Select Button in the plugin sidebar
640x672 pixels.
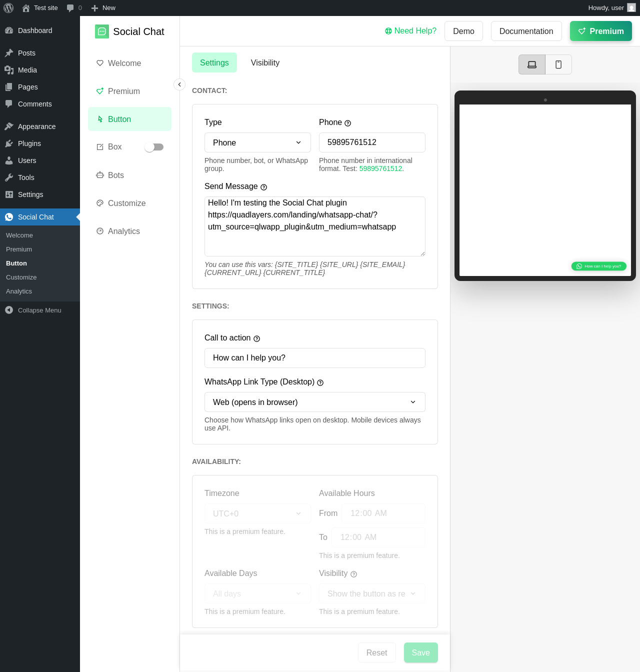tap(129, 119)
